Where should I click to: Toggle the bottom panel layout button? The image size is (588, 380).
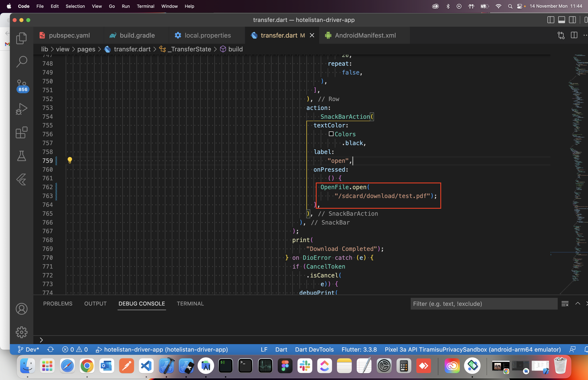tap(562, 20)
